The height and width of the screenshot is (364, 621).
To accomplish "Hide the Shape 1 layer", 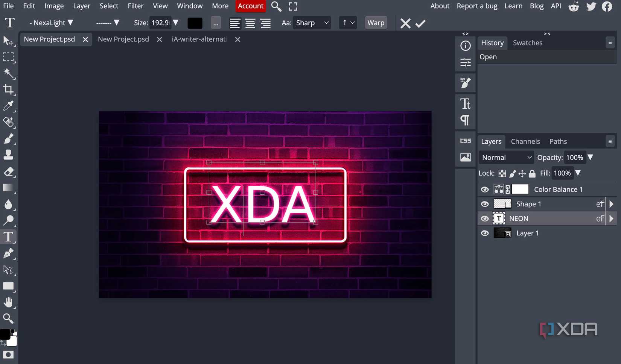I will click(485, 204).
